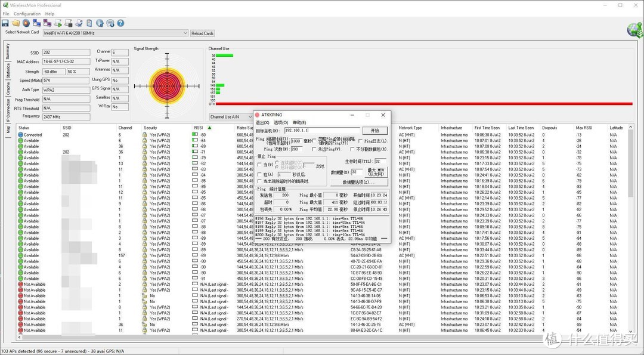Click red status icon of first Not Available row
This screenshot has height=355, width=644.
(x=20, y=285)
